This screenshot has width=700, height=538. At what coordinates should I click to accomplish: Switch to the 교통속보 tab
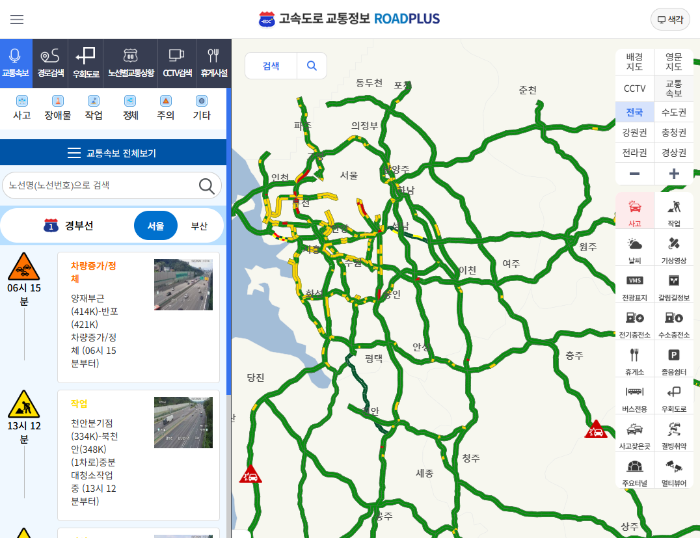[16, 63]
